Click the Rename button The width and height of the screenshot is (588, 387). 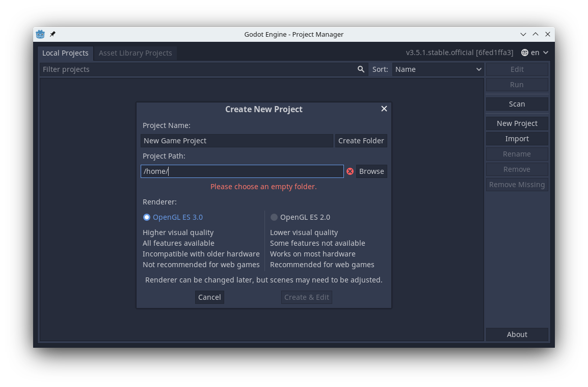click(517, 154)
